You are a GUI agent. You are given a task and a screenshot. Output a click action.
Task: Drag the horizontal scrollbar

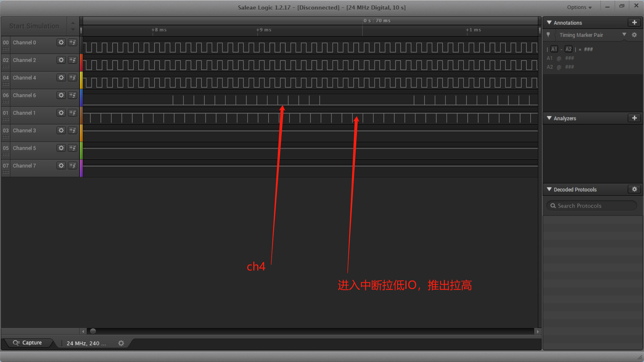pos(93,331)
